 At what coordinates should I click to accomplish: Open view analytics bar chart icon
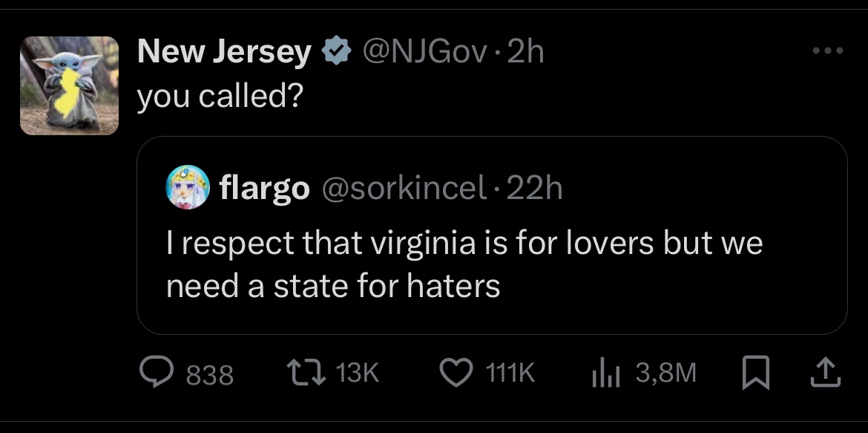click(x=605, y=374)
